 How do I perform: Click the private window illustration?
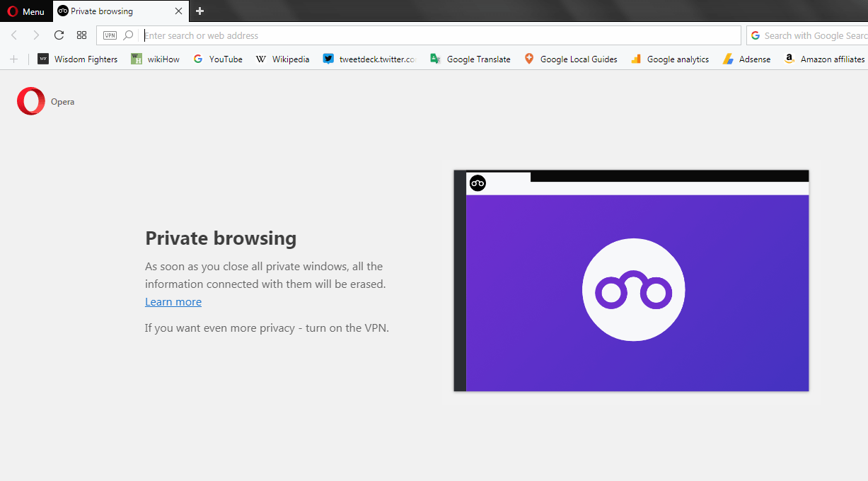click(631, 281)
